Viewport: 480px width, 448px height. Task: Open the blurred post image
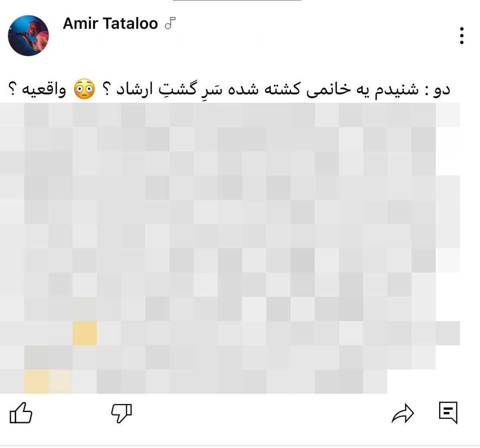(x=230, y=248)
